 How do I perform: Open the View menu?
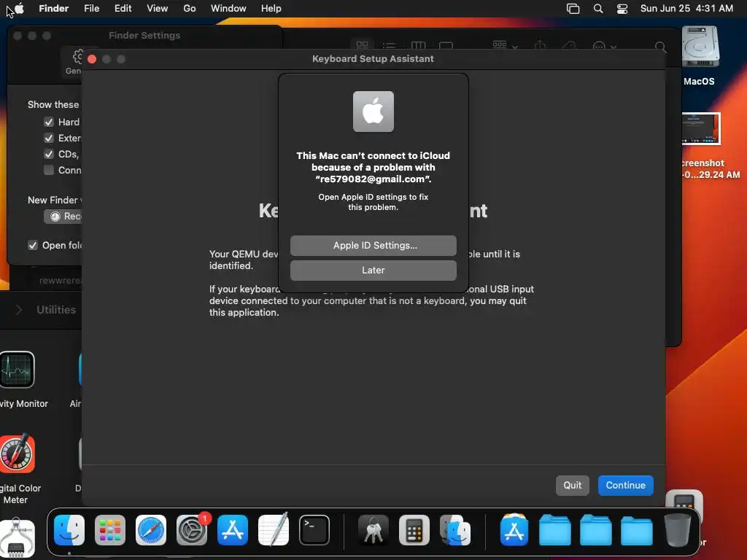pyautogui.click(x=158, y=8)
